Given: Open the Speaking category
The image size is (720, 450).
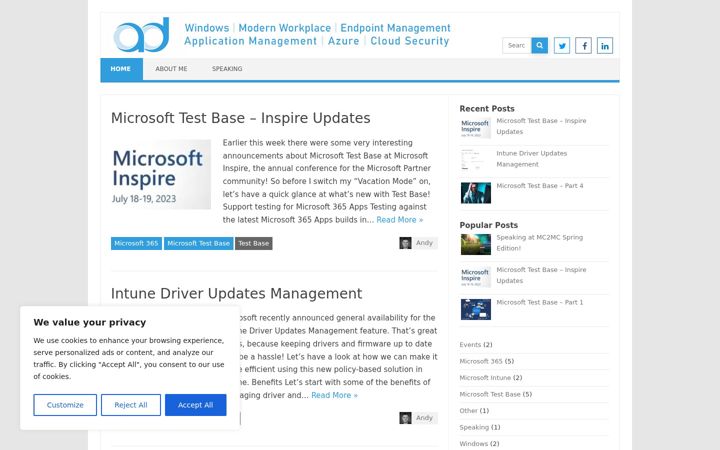Looking at the screenshot, I should pos(474,428).
